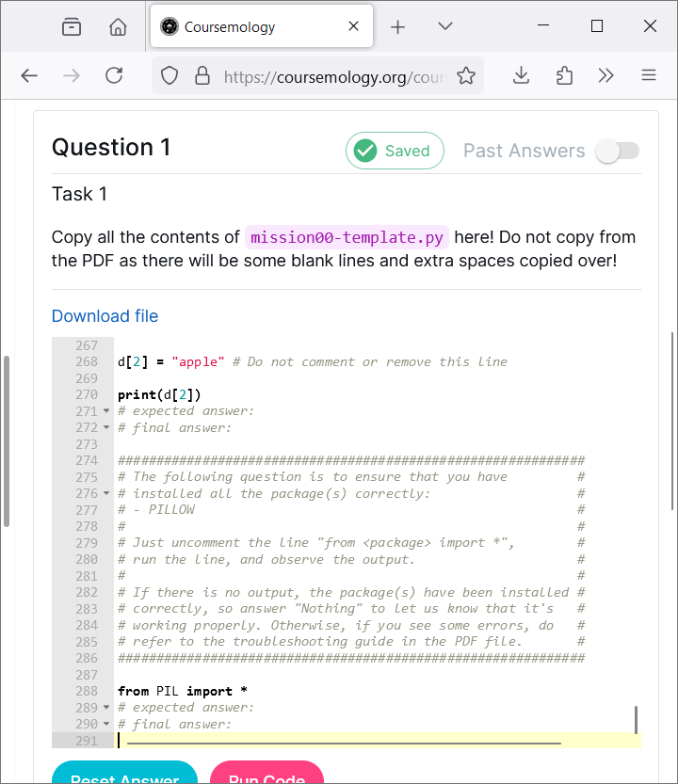Viewport: 678px width, 784px height.
Task: Open the Firefox home page icon
Action: [118, 26]
